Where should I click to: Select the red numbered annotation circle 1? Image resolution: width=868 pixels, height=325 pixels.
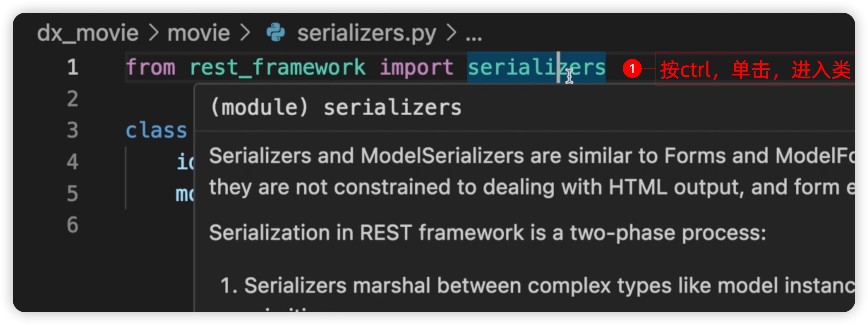pyautogui.click(x=632, y=68)
